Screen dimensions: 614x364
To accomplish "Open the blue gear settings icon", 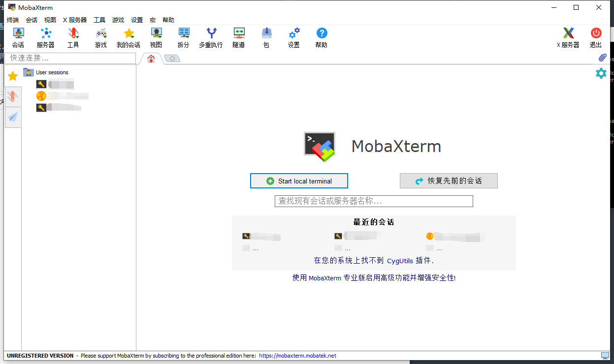I will pos(601,73).
